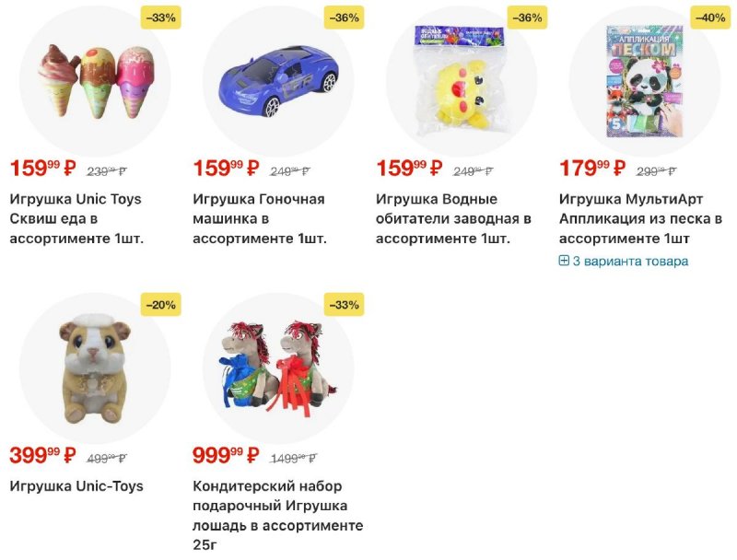Image resolution: width=737 pixels, height=560 pixels.
Task: Open the panda sand applique image
Action: (x=644, y=80)
